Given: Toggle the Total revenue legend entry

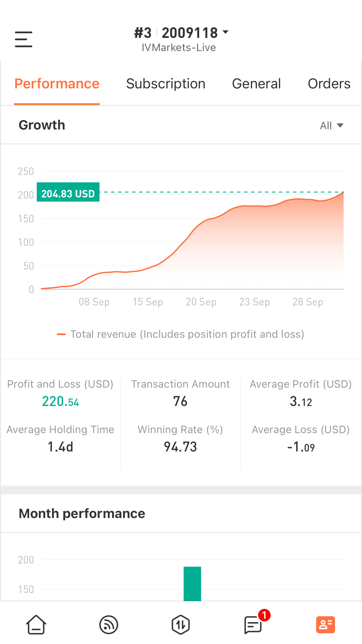Looking at the screenshot, I should (181, 334).
